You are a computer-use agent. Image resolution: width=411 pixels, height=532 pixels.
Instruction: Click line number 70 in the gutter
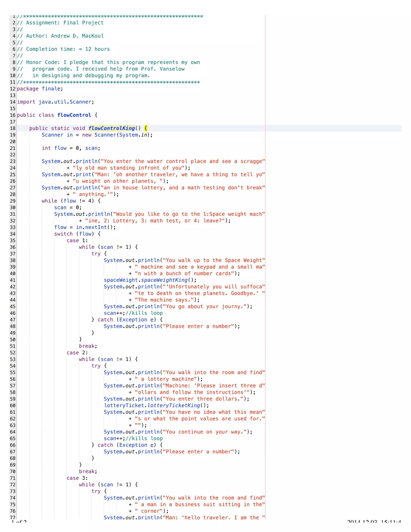click(x=13, y=472)
